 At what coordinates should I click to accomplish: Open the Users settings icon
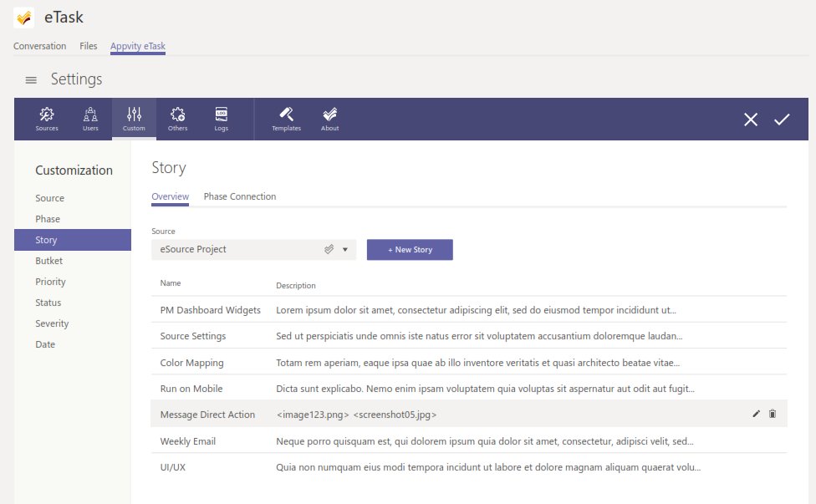[x=90, y=119]
